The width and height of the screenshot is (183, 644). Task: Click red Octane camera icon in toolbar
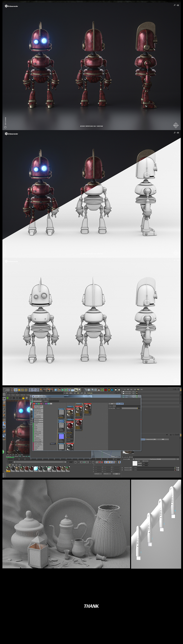(x=106, y=390)
